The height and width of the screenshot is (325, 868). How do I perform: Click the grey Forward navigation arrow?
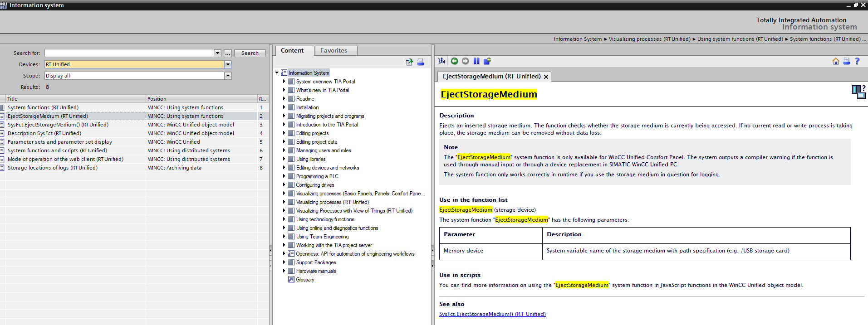coord(465,61)
